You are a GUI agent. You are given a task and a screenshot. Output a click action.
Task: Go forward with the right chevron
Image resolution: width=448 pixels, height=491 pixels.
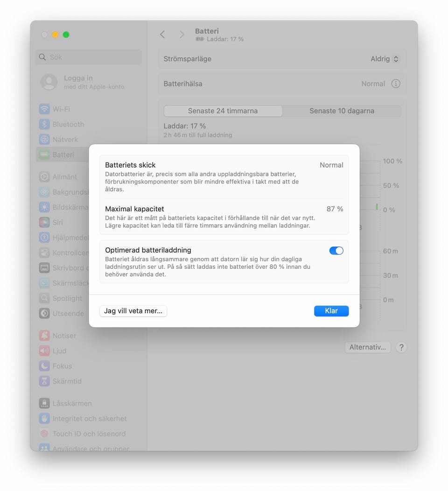tap(182, 35)
